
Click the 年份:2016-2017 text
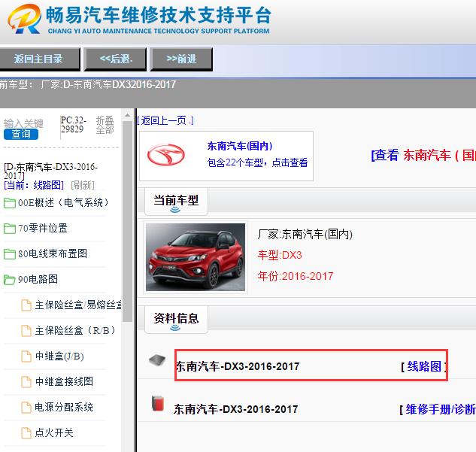pos(296,276)
